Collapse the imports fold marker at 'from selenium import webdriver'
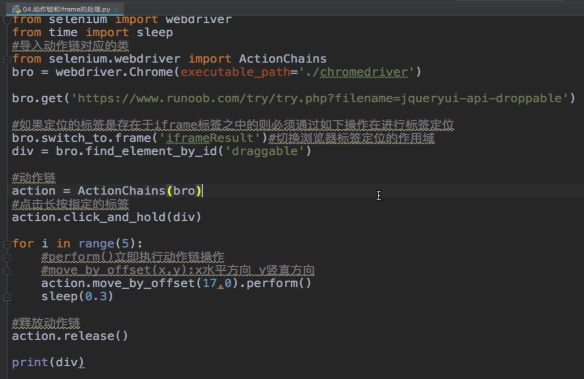Screen dimensions: 584x379 [x=6, y=20]
